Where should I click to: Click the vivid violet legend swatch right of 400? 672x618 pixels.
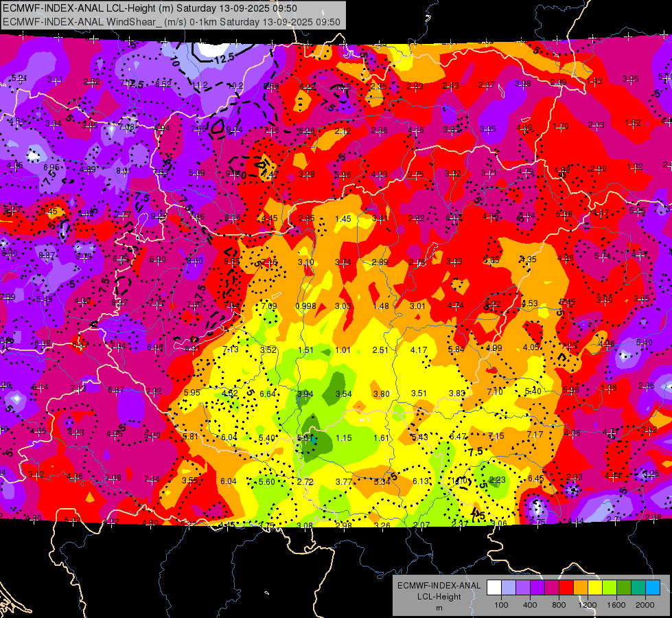[x=537, y=588]
